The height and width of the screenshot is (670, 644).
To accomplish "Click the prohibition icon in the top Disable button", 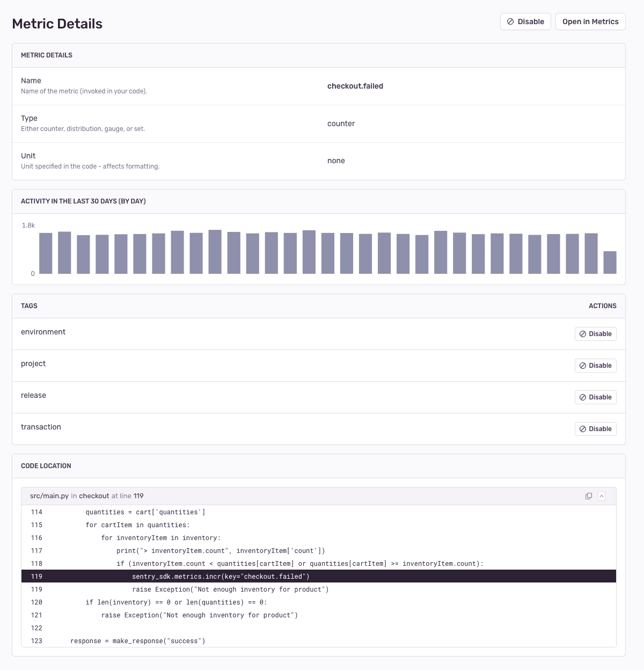I will tap(510, 21).
